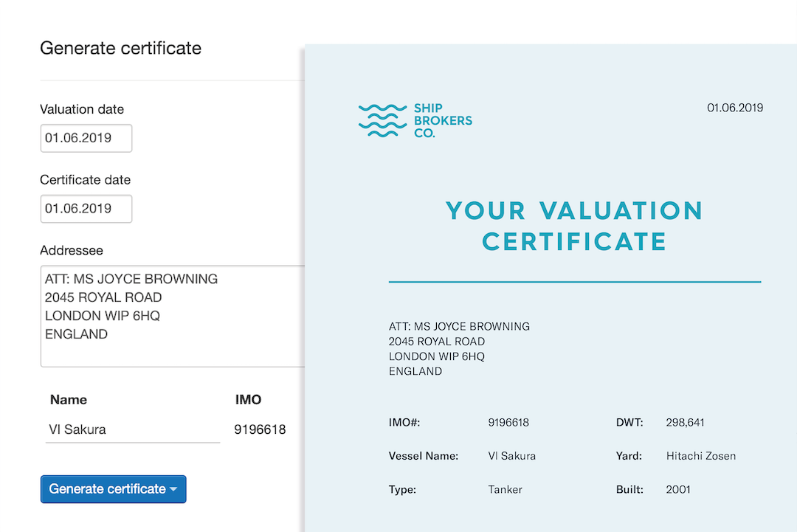Click the DWT: label on certificate
Viewport: 797px width, 532px height.
(629, 423)
